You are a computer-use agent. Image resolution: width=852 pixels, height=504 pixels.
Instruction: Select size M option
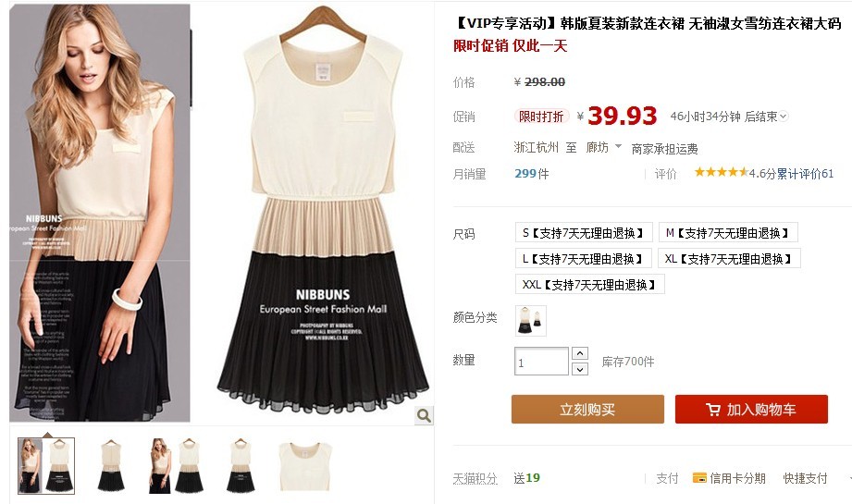pos(727,232)
